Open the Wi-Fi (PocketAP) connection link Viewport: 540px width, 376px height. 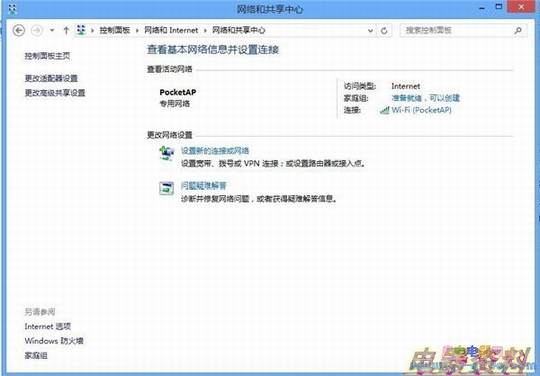click(x=421, y=110)
